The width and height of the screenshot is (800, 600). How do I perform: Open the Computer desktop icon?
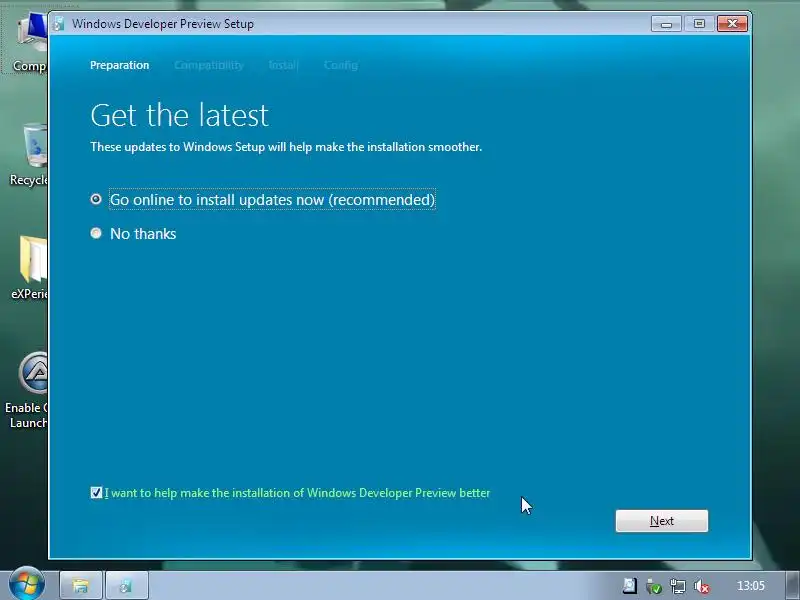click(31, 42)
